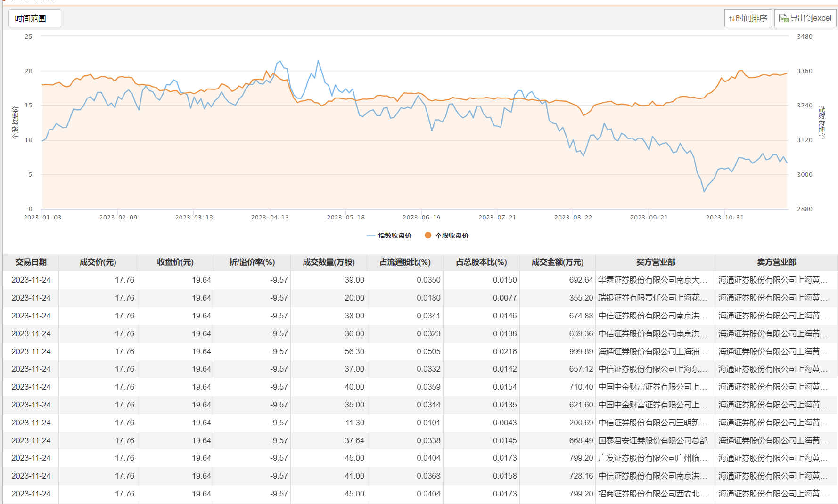Click the blue line legend icon for 指数收盘价

click(x=371, y=236)
